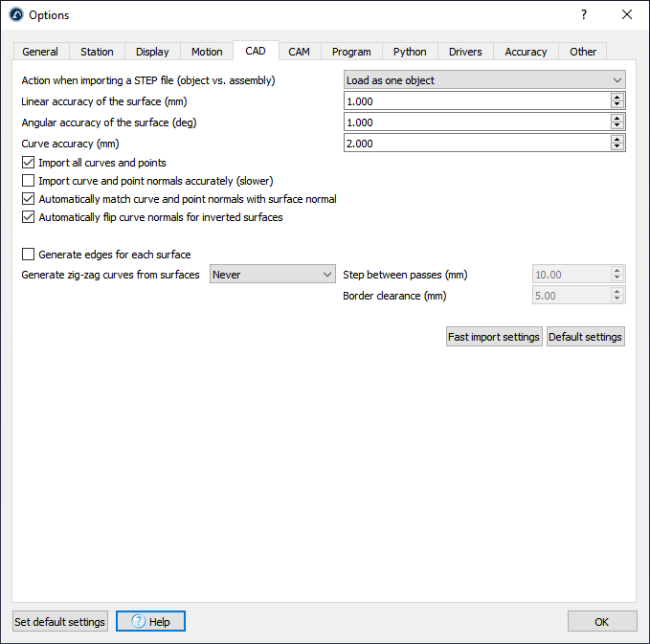
Task: Open the STEP file import action dropdown
Action: point(483,80)
